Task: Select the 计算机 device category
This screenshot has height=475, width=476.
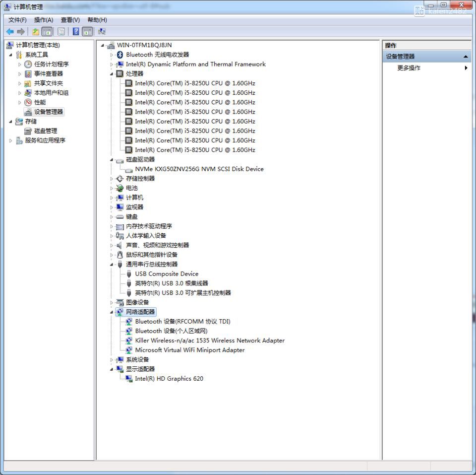Action: point(134,198)
